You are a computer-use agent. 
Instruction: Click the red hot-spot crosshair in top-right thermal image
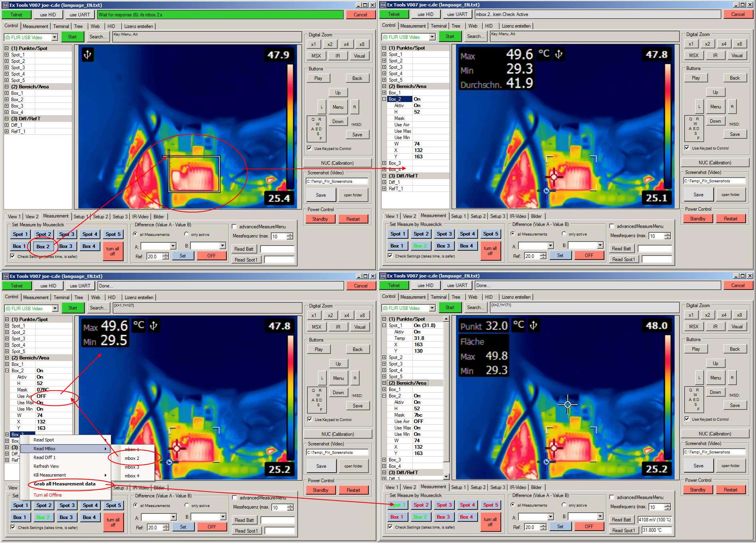pyautogui.click(x=554, y=176)
